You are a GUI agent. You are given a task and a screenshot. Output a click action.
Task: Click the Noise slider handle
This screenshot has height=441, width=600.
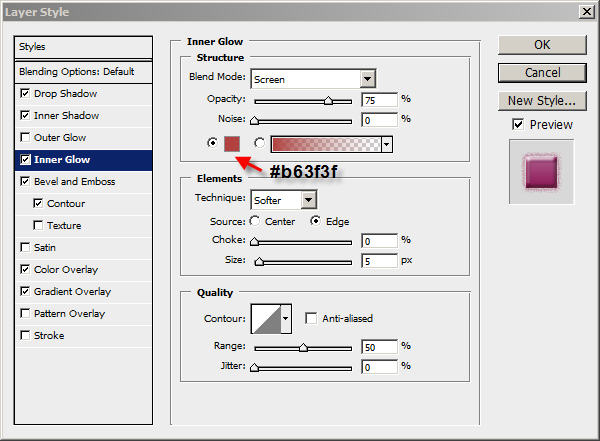tap(254, 121)
